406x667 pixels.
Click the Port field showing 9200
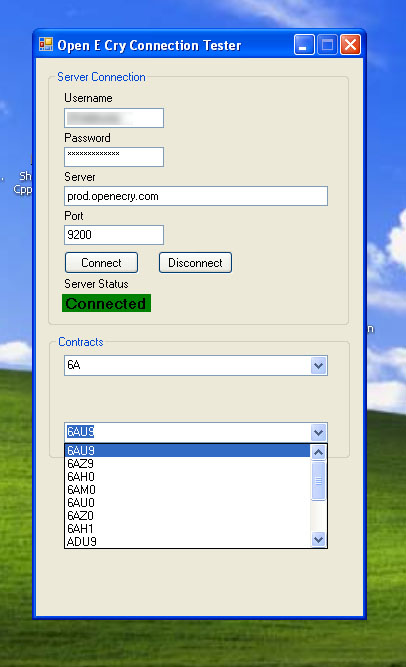coord(114,235)
